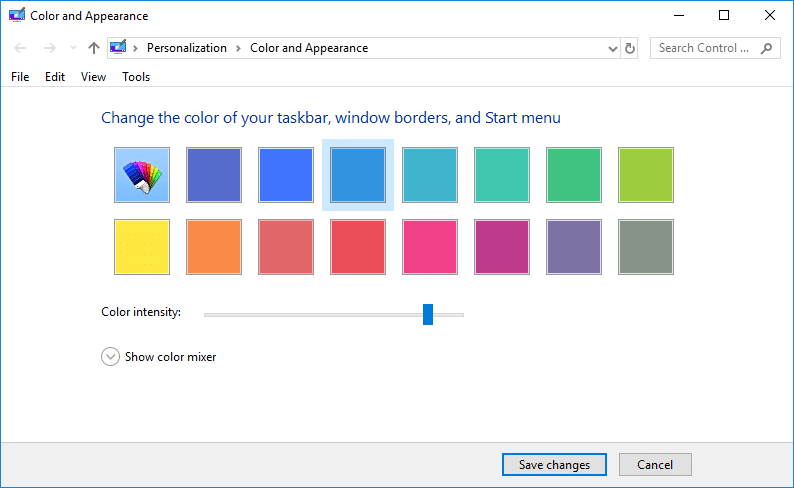The image size is (794, 488).
Task: Click the Back navigation arrow
Action: (x=21, y=48)
